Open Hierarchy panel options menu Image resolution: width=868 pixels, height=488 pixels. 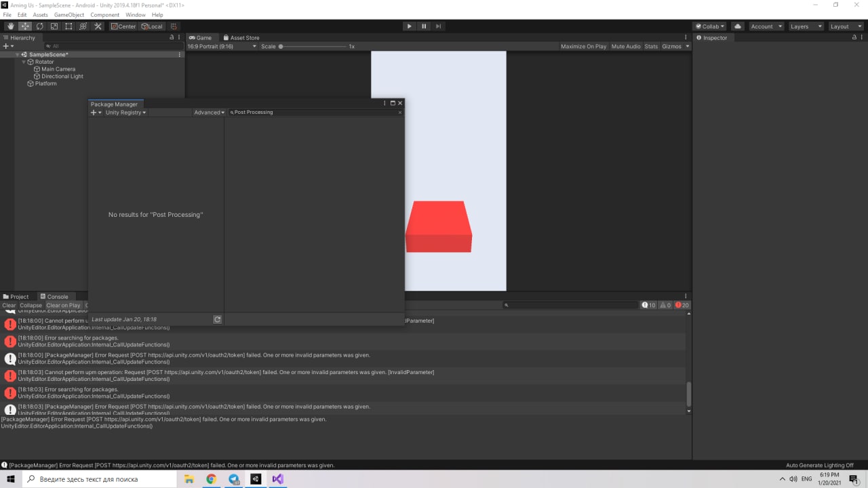pos(180,37)
